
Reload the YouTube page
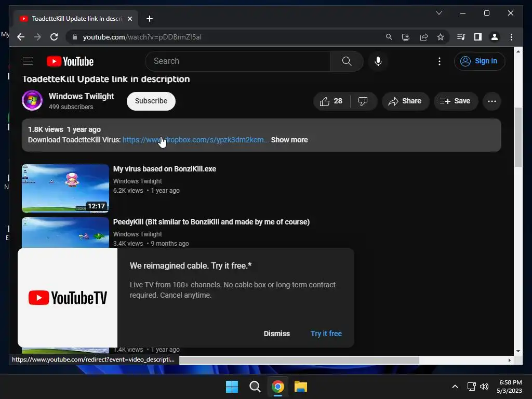tap(54, 37)
